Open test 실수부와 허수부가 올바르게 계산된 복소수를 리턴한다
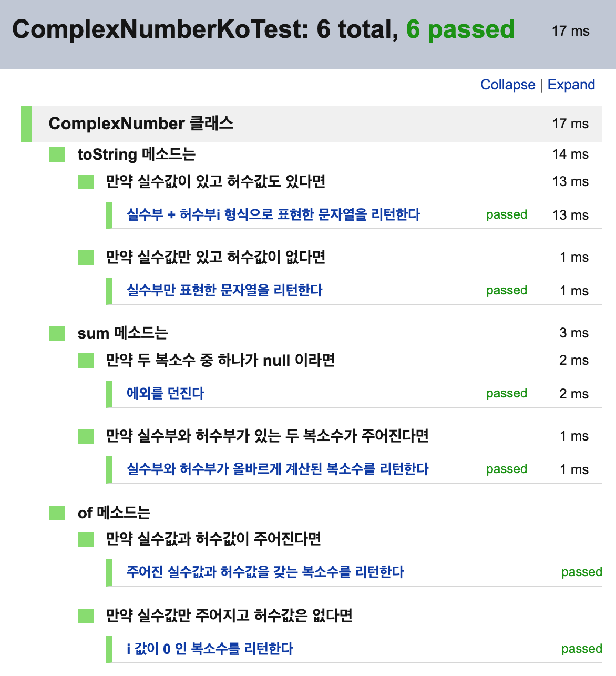 pyautogui.click(x=278, y=469)
